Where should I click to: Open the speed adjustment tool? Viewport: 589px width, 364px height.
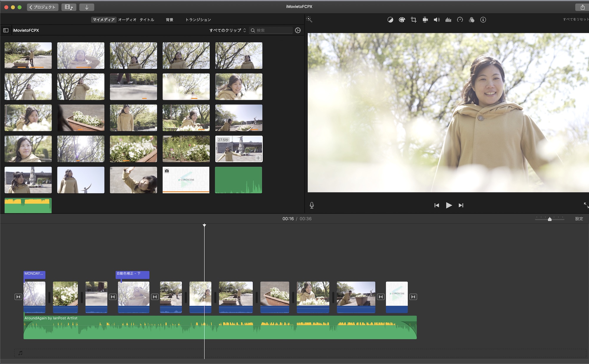point(460,20)
